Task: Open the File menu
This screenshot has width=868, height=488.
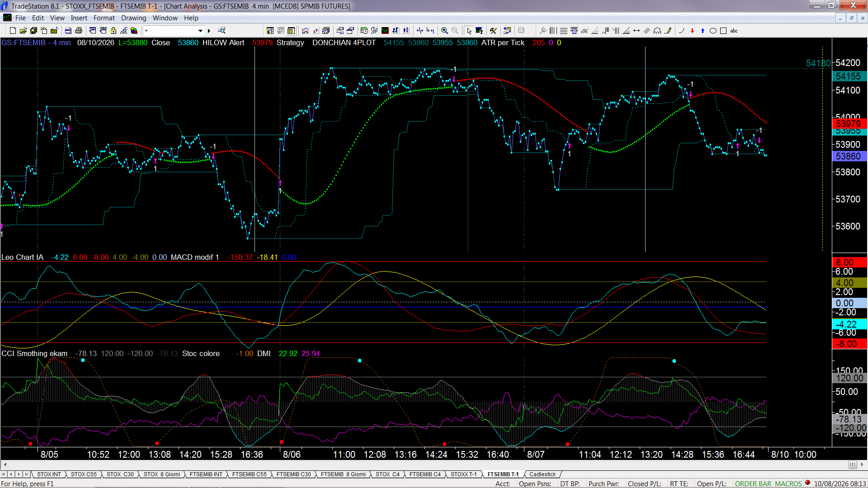Action: [x=20, y=18]
